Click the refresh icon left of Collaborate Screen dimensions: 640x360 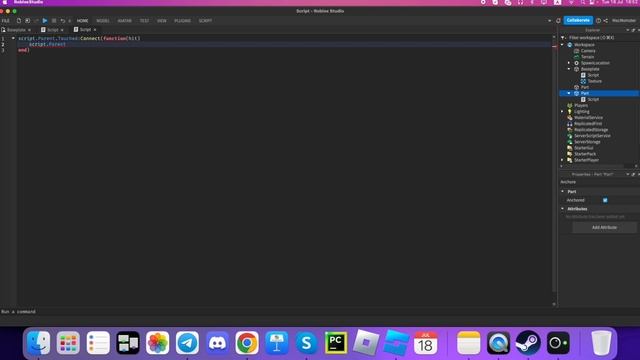(x=558, y=20)
